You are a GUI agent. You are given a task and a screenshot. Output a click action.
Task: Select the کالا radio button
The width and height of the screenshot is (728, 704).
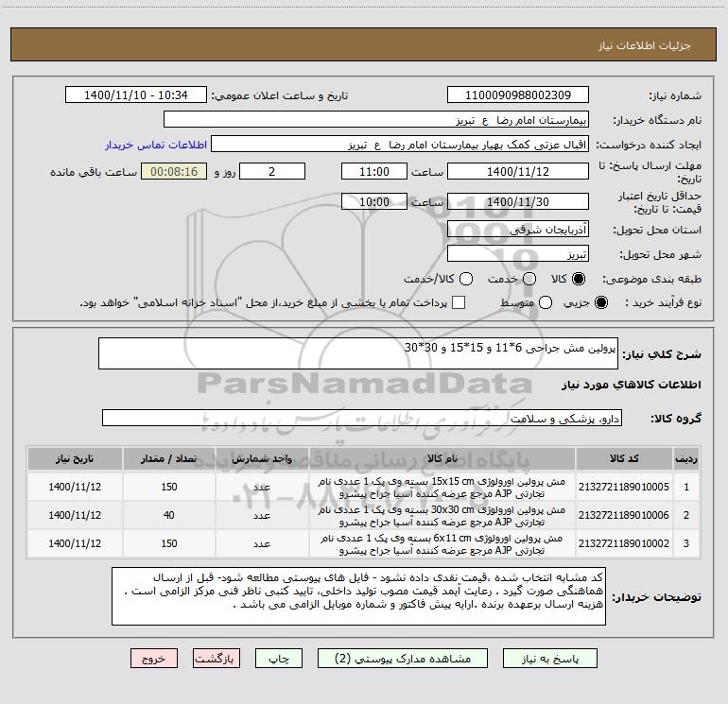(x=579, y=279)
